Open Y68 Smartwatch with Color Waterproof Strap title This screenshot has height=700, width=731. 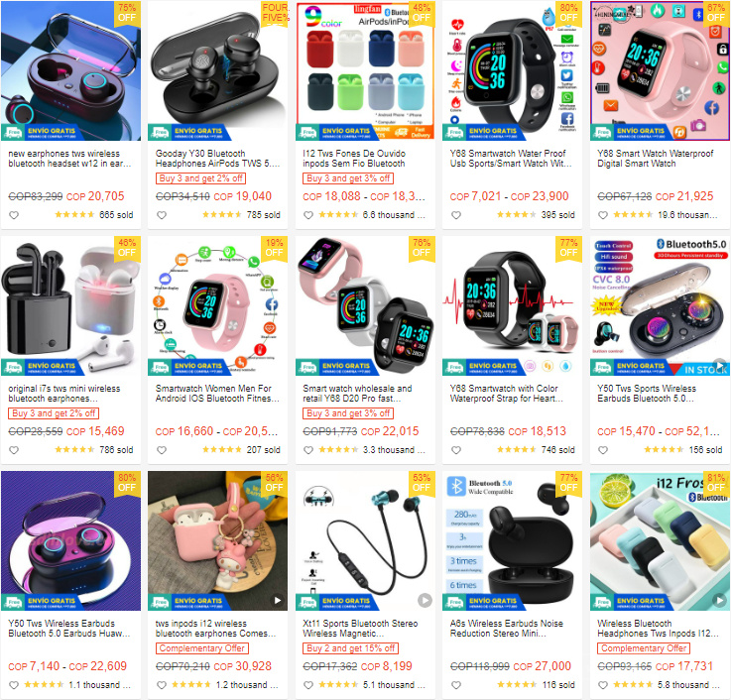click(x=506, y=394)
